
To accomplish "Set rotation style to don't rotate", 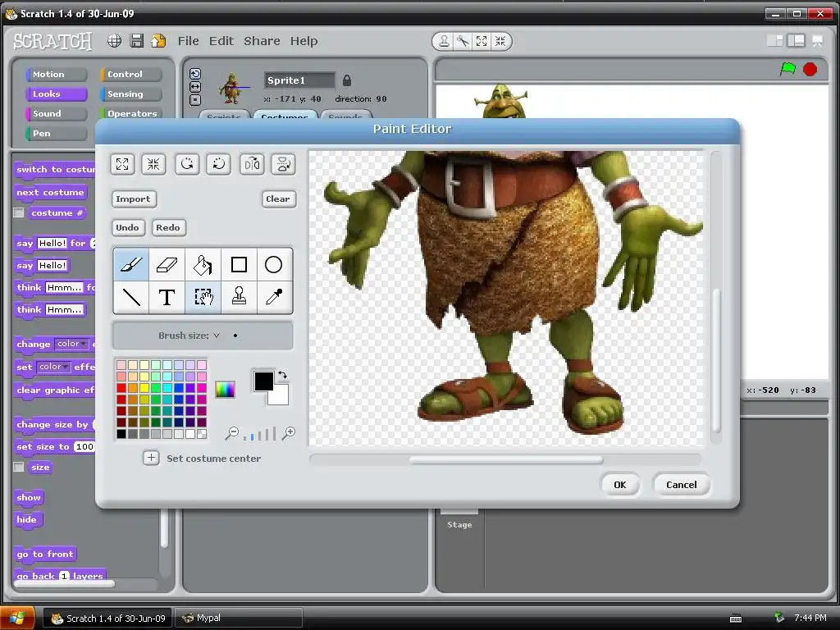I will (195, 99).
